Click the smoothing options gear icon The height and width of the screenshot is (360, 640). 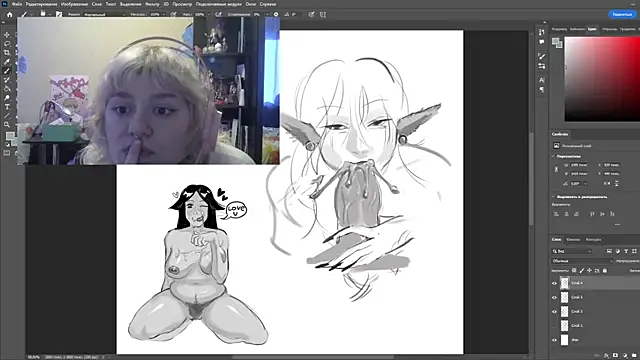click(x=276, y=14)
